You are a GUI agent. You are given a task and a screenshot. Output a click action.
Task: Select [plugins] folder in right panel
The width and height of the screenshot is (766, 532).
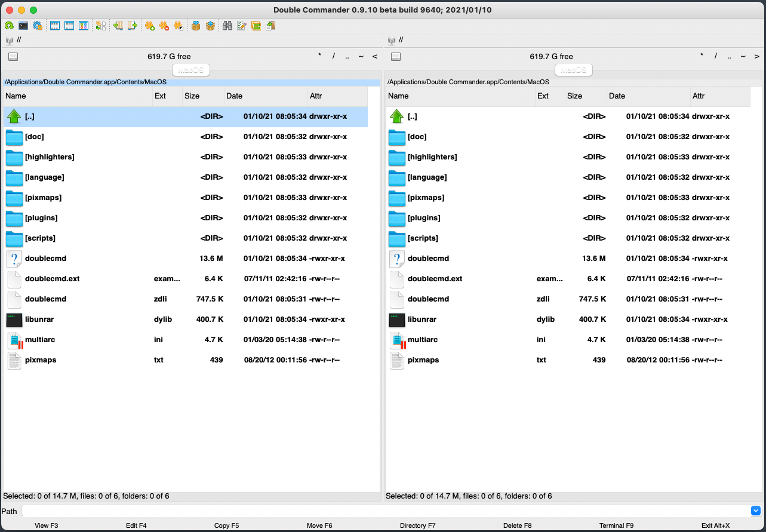(568, 218)
